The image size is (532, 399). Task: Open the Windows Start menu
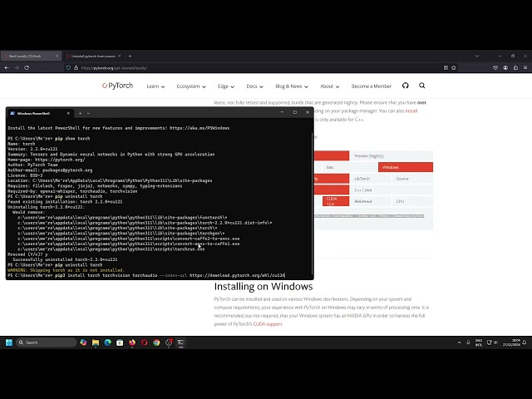pos(9,342)
